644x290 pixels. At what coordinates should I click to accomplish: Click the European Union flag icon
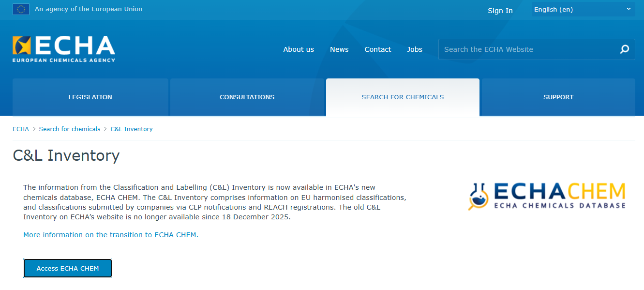coord(21,9)
